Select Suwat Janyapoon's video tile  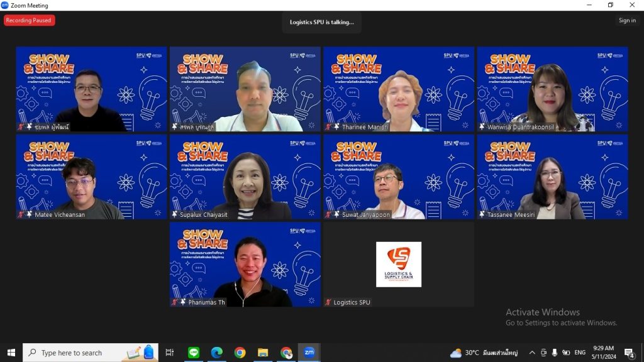pyautogui.click(x=398, y=177)
